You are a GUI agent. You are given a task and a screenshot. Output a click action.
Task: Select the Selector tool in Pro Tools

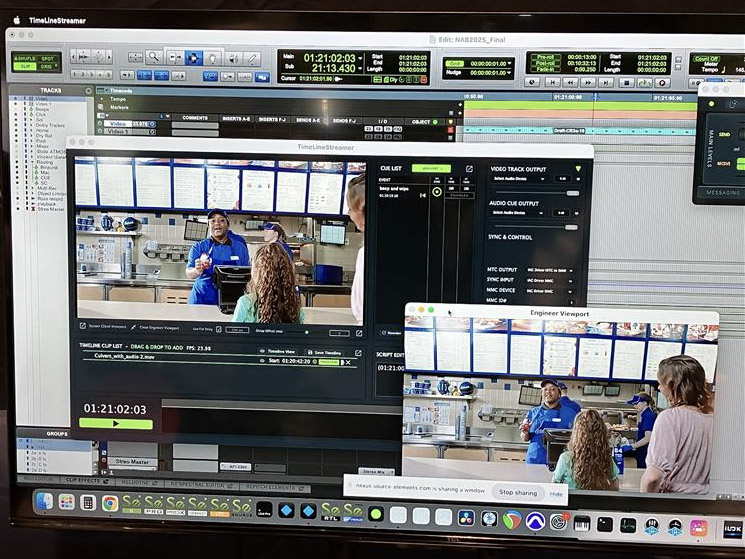(193, 58)
